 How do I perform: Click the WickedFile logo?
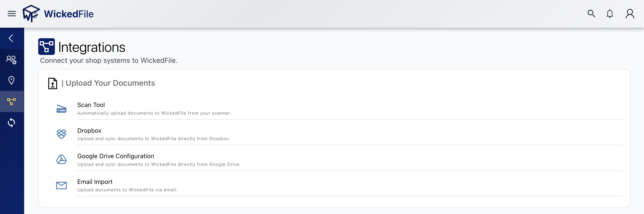pos(58,14)
